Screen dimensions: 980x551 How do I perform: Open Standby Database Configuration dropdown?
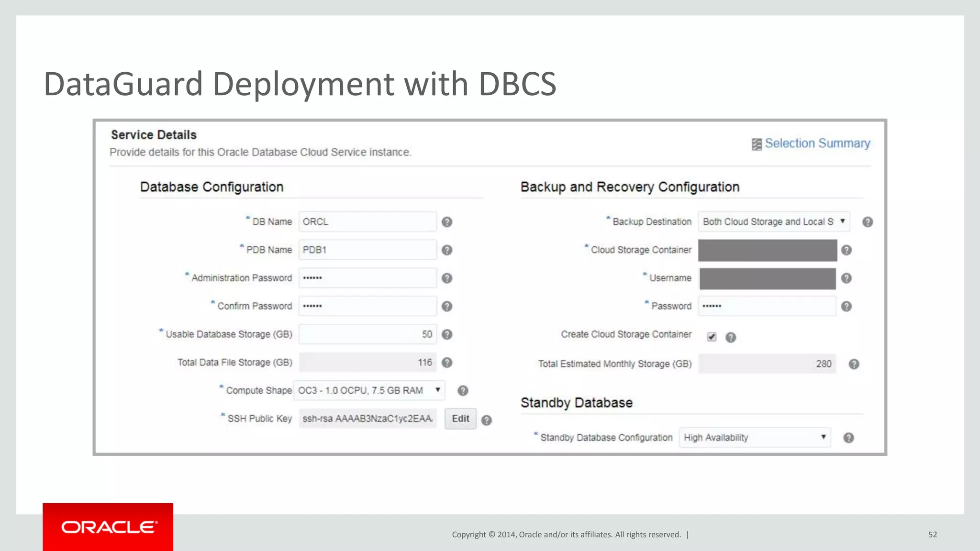755,438
